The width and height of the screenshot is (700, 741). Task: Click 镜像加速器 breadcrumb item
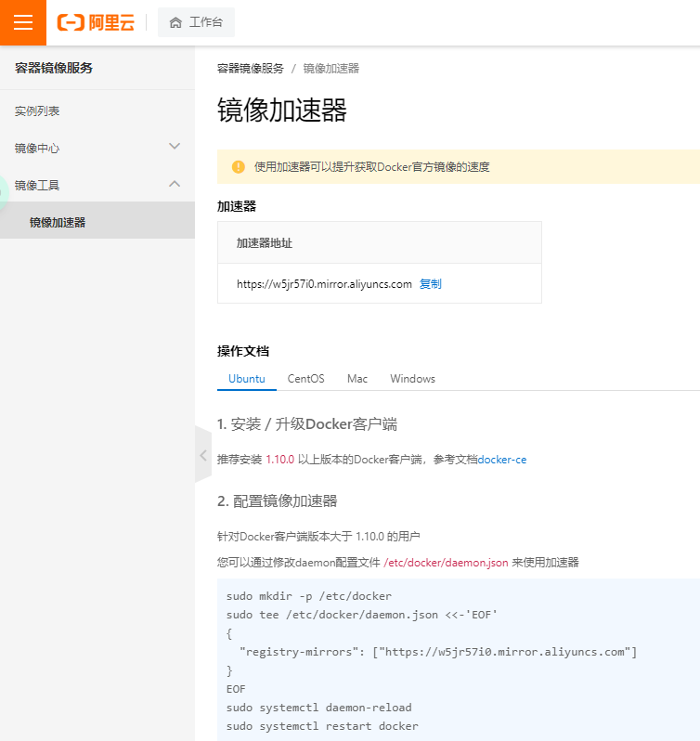point(331,69)
